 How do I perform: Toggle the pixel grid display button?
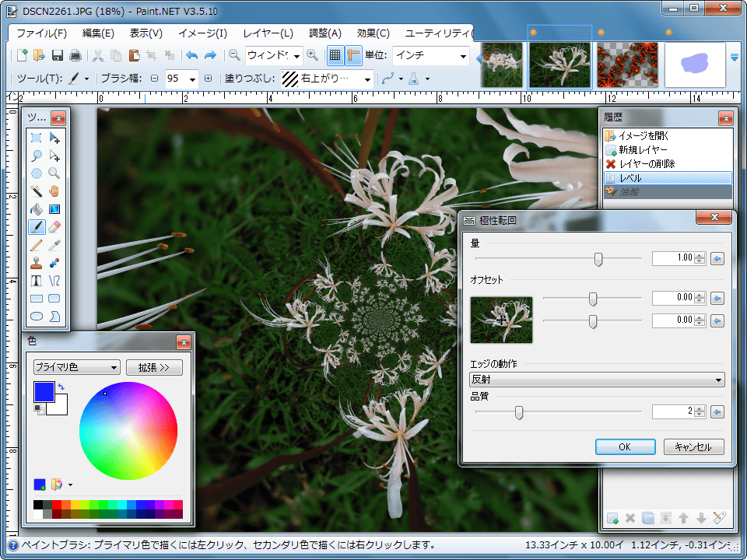[335, 55]
